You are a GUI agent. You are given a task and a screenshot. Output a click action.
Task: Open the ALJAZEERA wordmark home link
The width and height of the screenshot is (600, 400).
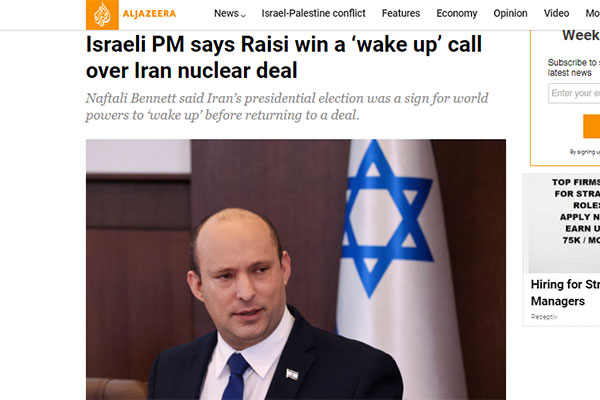point(149,14)
